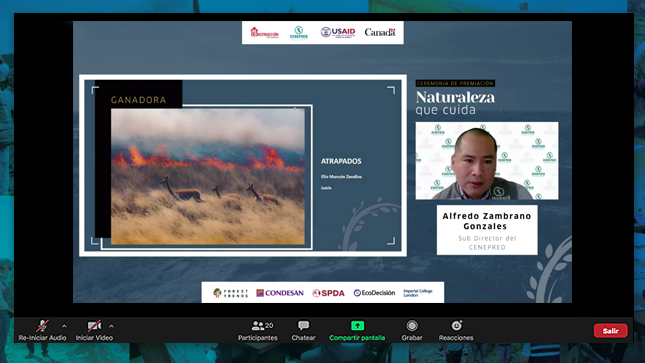Click the speaker's video thumbnail
Screen dimensions: 645x363
(487, 161)
